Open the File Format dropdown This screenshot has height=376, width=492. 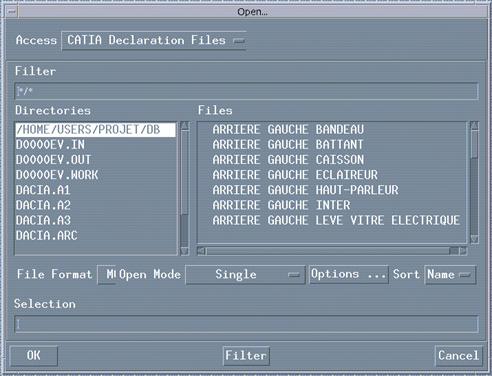(107, 275)
